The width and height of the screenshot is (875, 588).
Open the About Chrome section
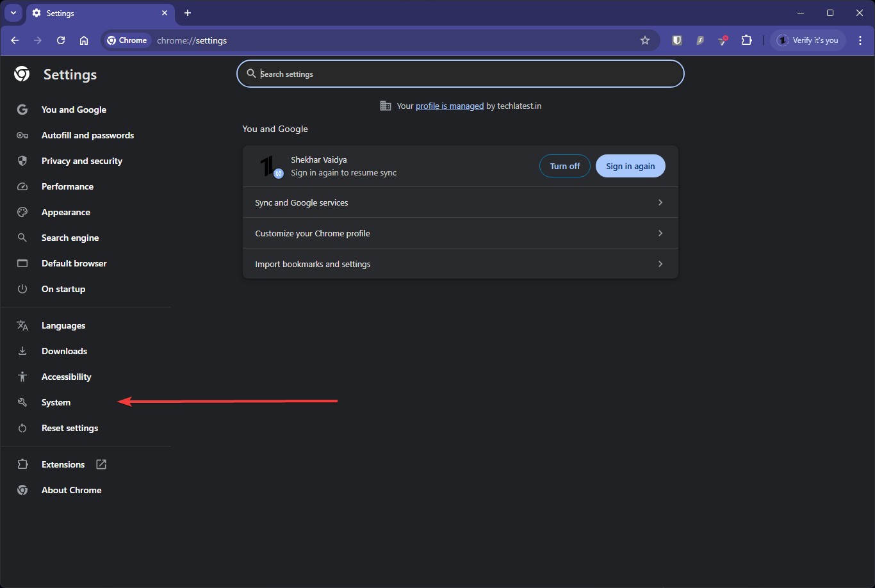(x=71, y=489)
